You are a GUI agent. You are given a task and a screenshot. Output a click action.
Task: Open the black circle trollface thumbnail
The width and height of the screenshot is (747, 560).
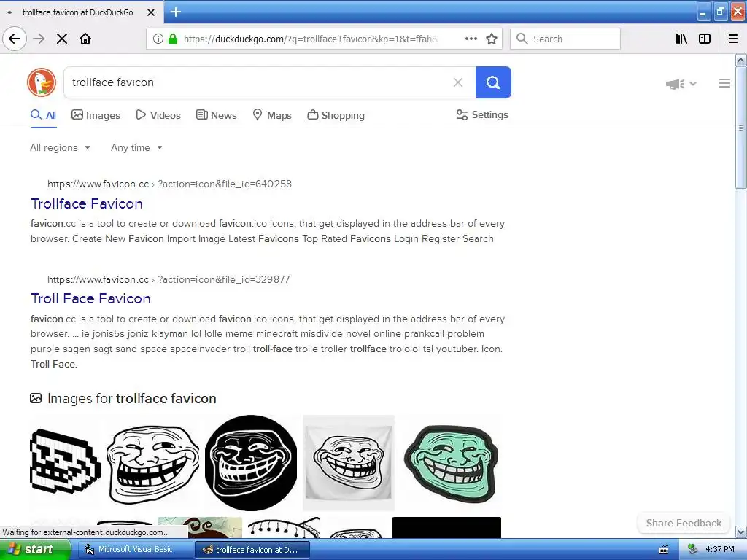click(251, 463)
